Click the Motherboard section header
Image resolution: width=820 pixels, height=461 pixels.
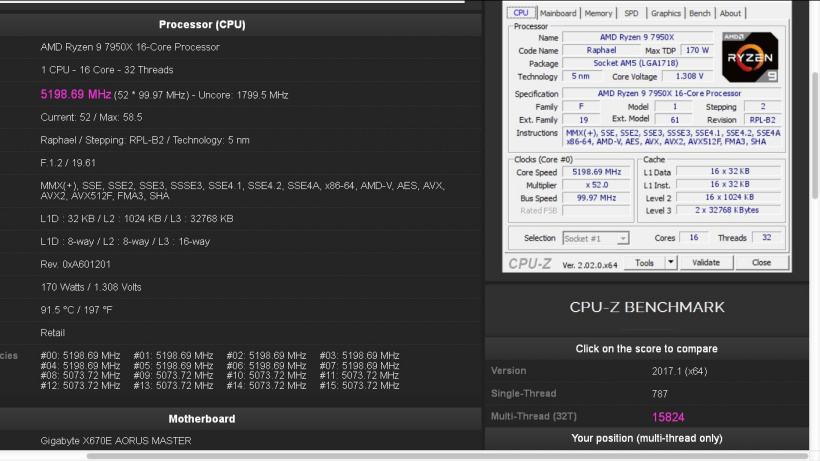tap(202, 419)
